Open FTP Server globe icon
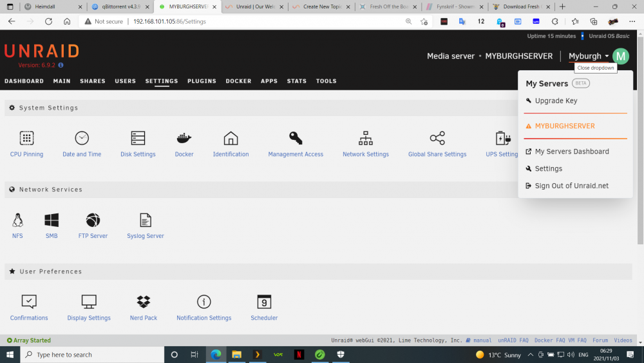This screenshot has width=644, height=363. coord(93,220)
